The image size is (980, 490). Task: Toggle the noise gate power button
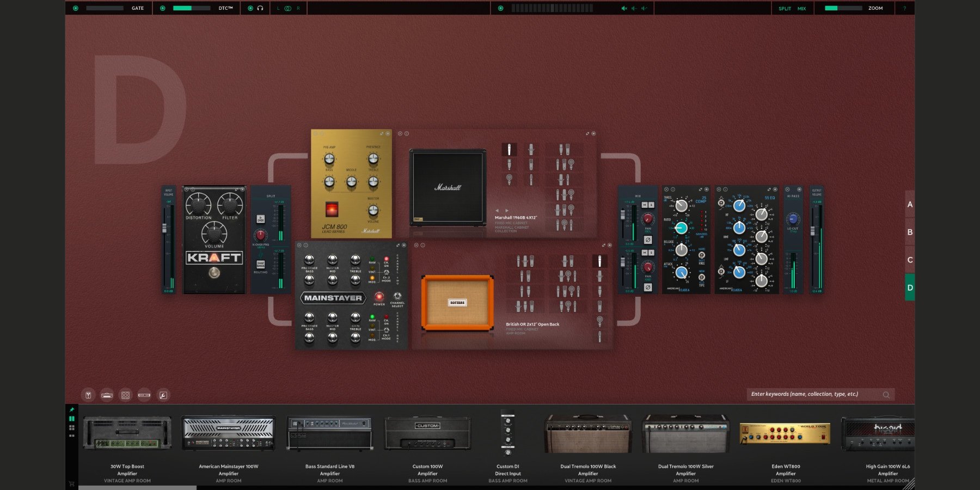coord(76,8)
